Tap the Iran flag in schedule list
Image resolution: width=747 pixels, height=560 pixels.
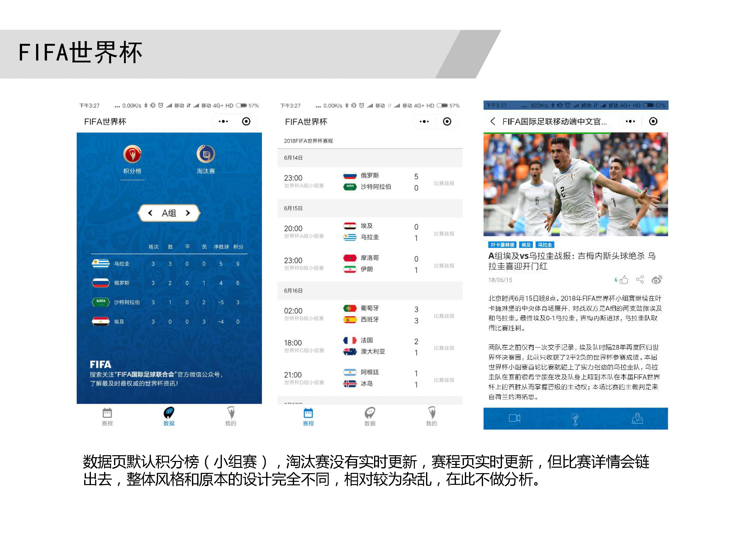tap(350, 269)
